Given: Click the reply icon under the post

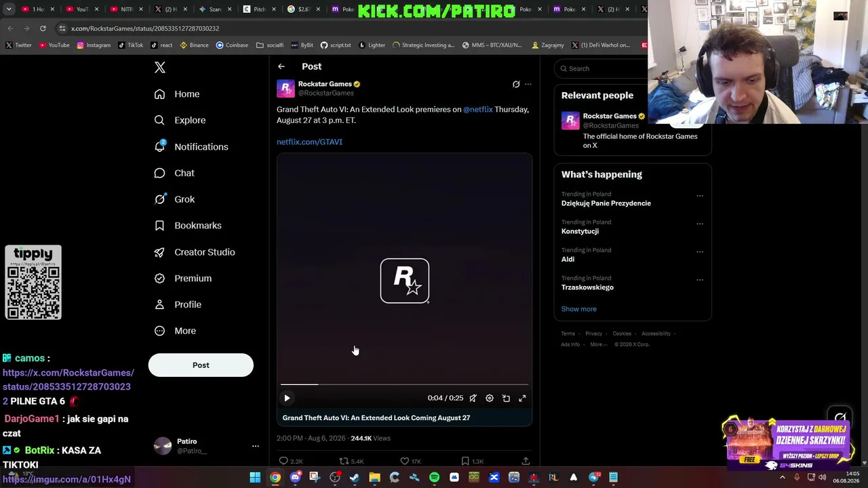Looking at the screenshot, I should coord(284,462).
